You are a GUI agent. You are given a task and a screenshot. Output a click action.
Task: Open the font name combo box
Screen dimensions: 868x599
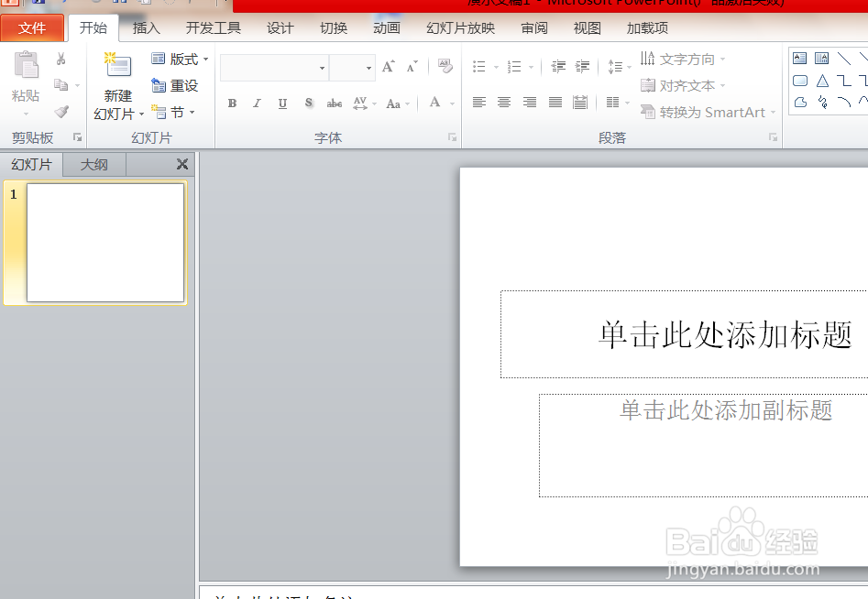click(x=274, y=68)
